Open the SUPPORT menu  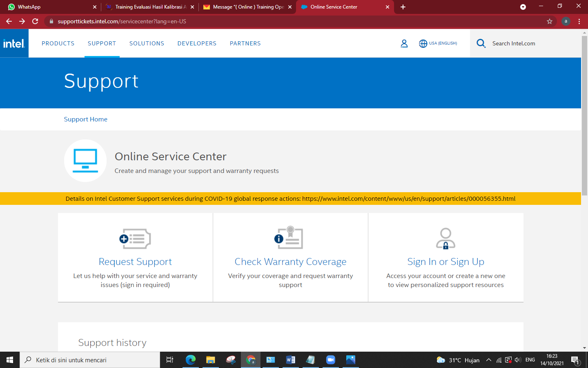point(102,43)
